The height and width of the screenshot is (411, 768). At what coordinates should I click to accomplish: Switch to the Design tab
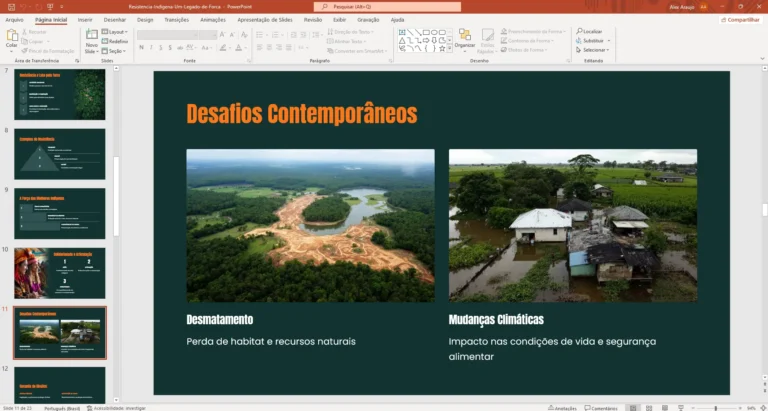coord(145,20)
